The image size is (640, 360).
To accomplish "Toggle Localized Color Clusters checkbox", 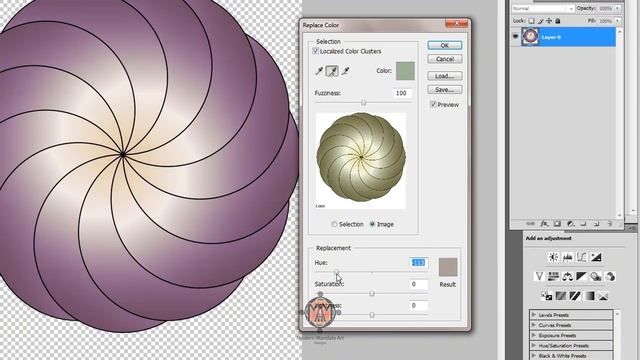I will (x=315, y=51).
